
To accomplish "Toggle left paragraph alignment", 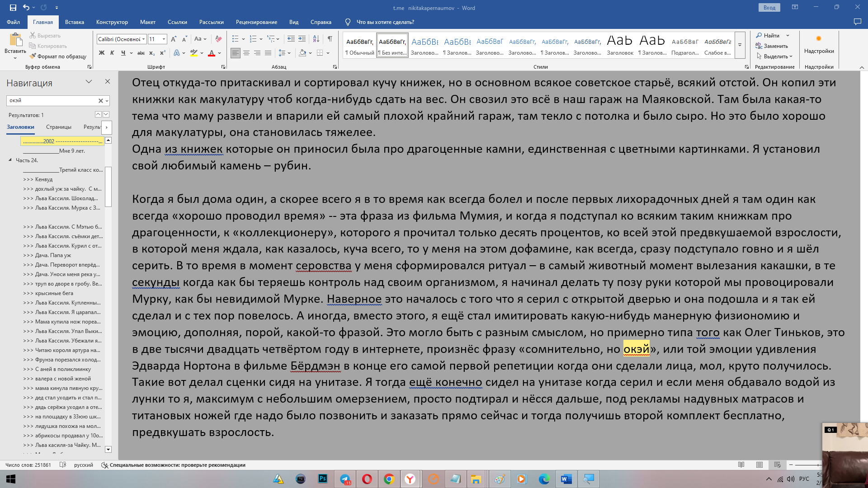I will 236,53.
